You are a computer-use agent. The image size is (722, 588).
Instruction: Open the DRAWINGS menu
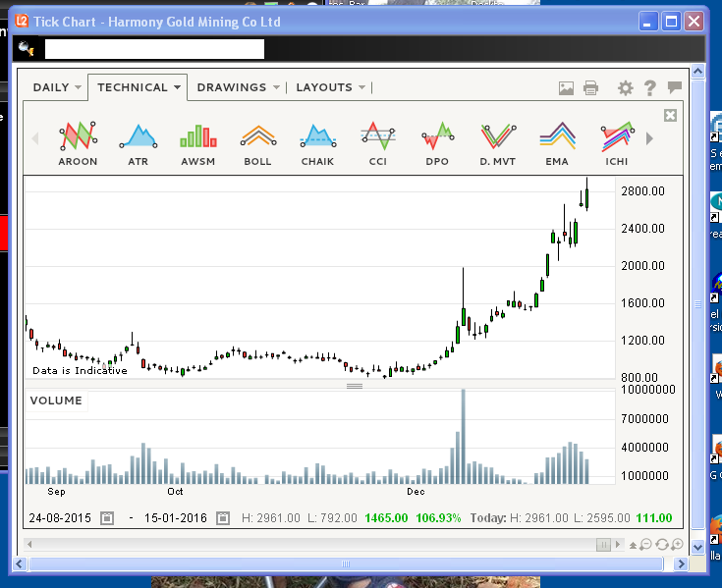pos(238,87)
